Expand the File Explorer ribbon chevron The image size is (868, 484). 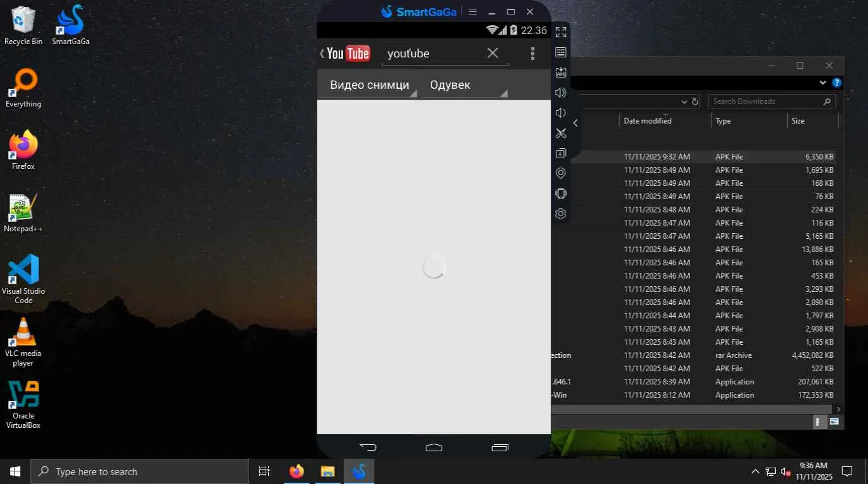click(x=823, y=83)
